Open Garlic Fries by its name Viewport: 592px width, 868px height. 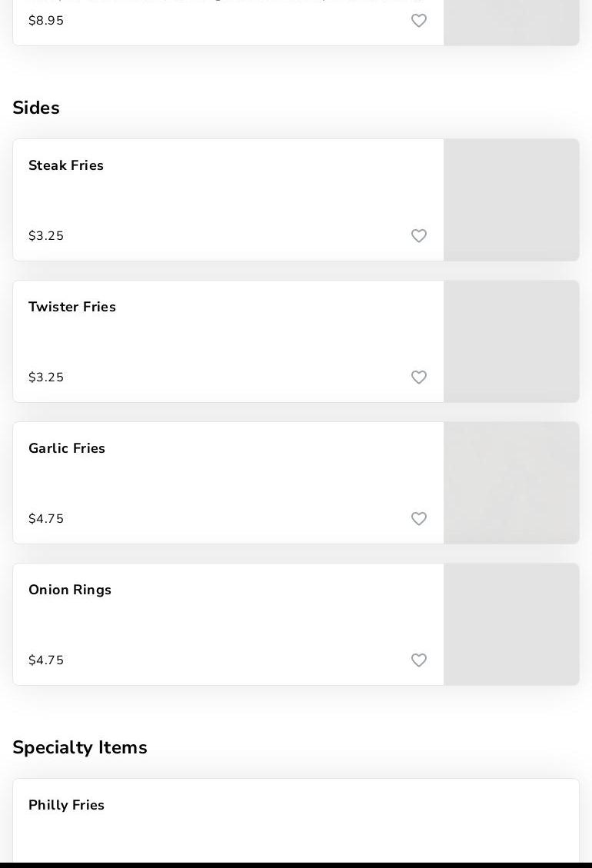(x=67, y=448)
